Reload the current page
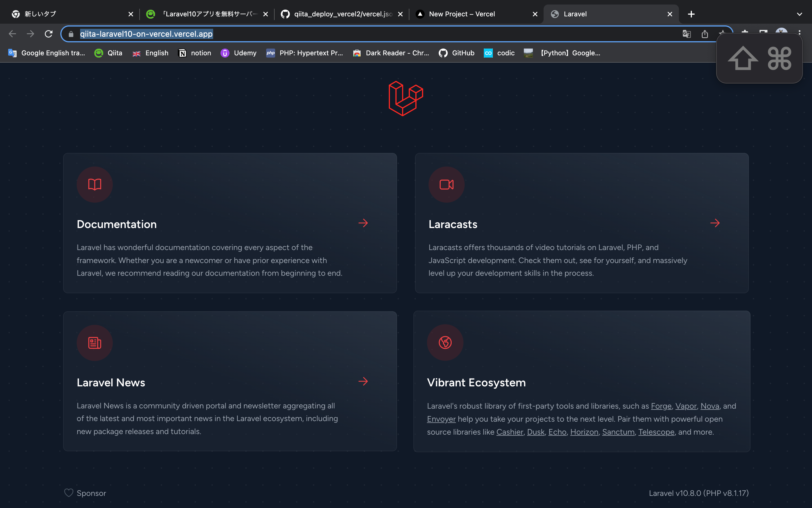 point(49,34)
